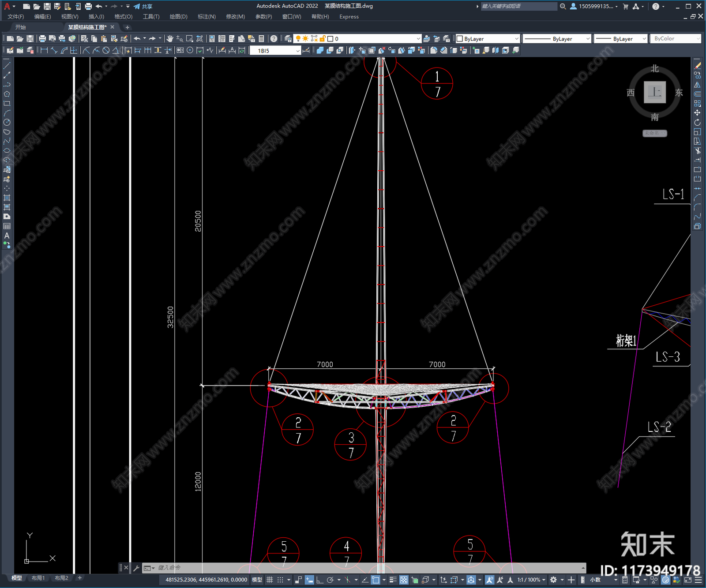Select the Hatch tool in left toolbar
Image resolution: width=706 pixels, height=588 pixels.
pyautogui.click(x=7, y=198)
